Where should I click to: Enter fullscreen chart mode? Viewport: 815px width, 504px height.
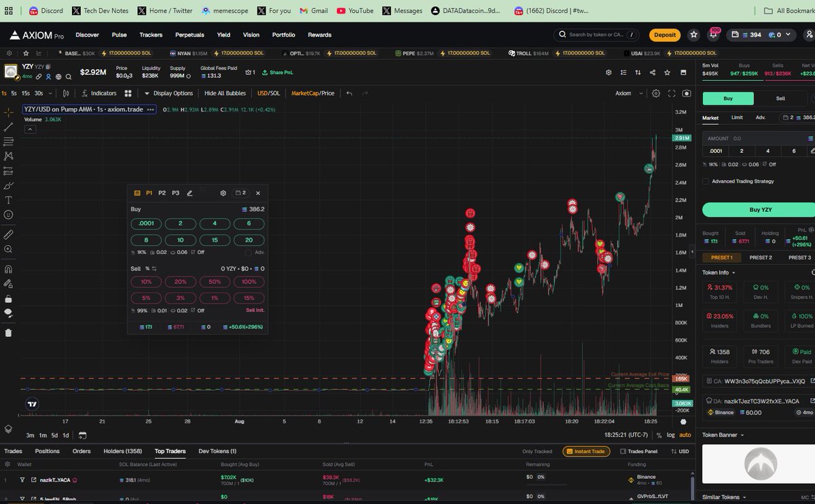[672, 93]
